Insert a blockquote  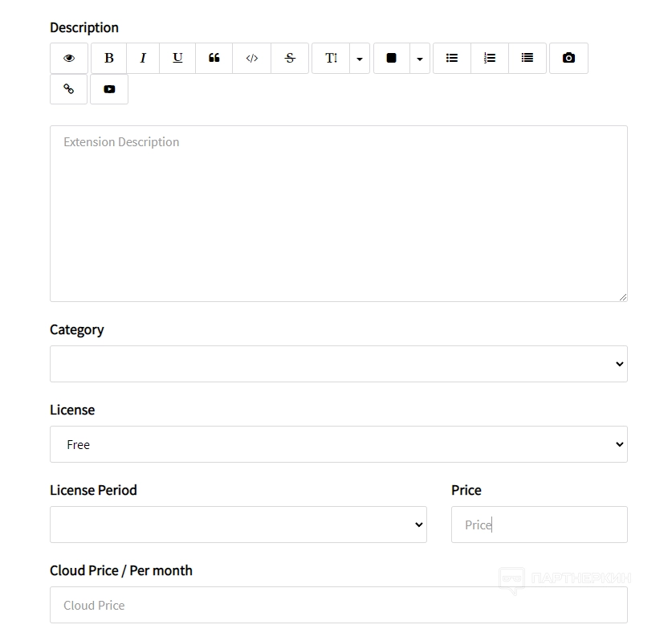pyautogui.click(x=214, y=59)
